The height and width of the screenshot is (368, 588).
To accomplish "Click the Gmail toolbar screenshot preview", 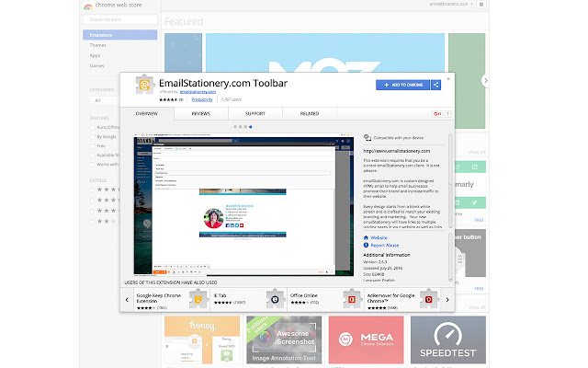I will pos(243,204).
